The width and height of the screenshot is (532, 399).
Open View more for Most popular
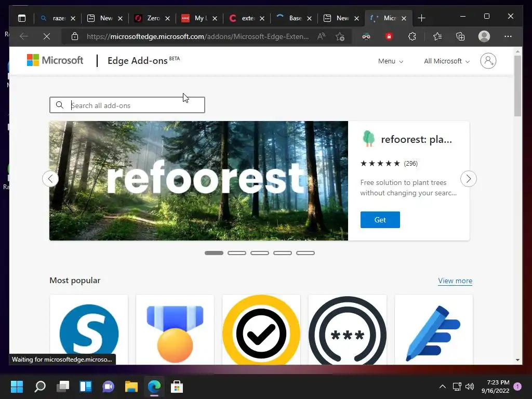point(455,281)
